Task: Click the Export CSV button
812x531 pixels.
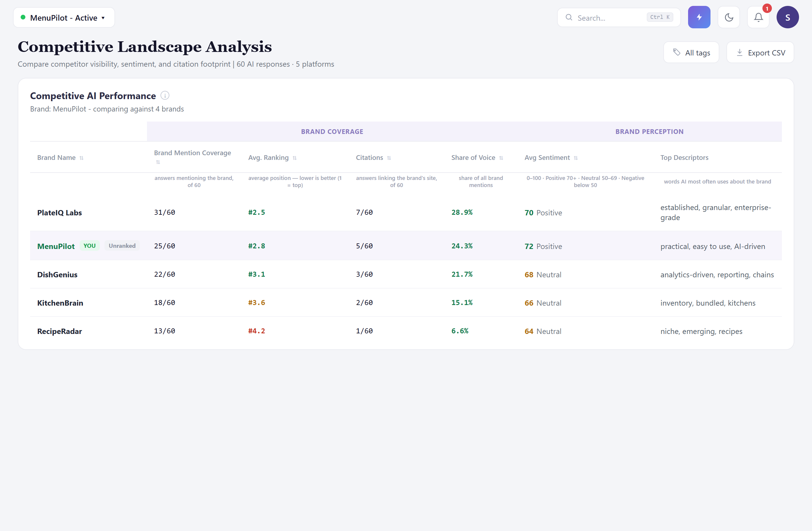Action: coord(760,53)
